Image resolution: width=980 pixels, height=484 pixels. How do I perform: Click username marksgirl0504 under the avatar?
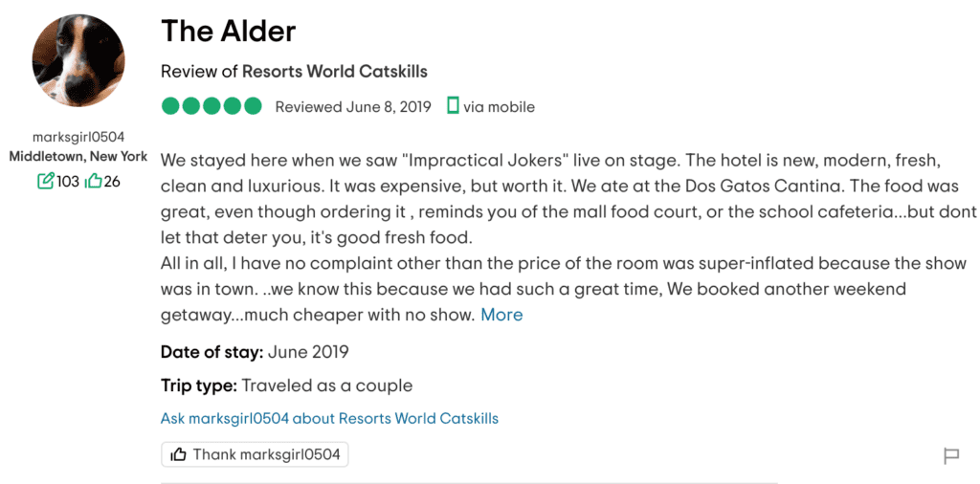[78, 138]
